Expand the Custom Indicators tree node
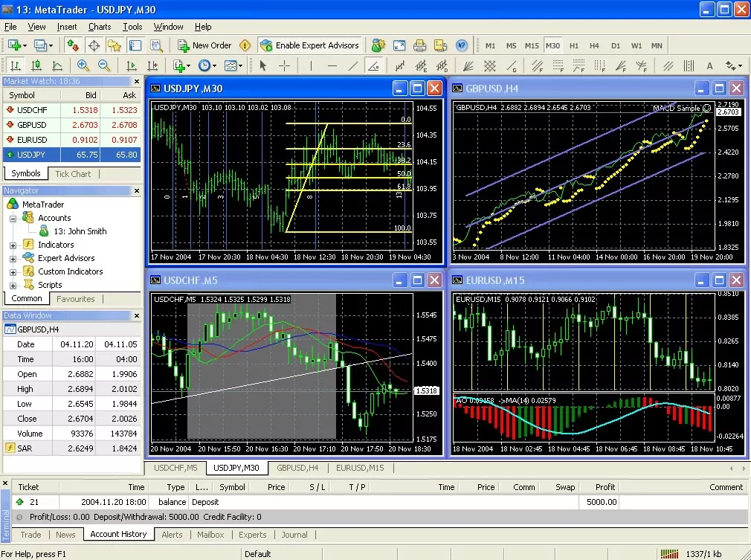Screen dimensions: 751x560 pos(13,272)
